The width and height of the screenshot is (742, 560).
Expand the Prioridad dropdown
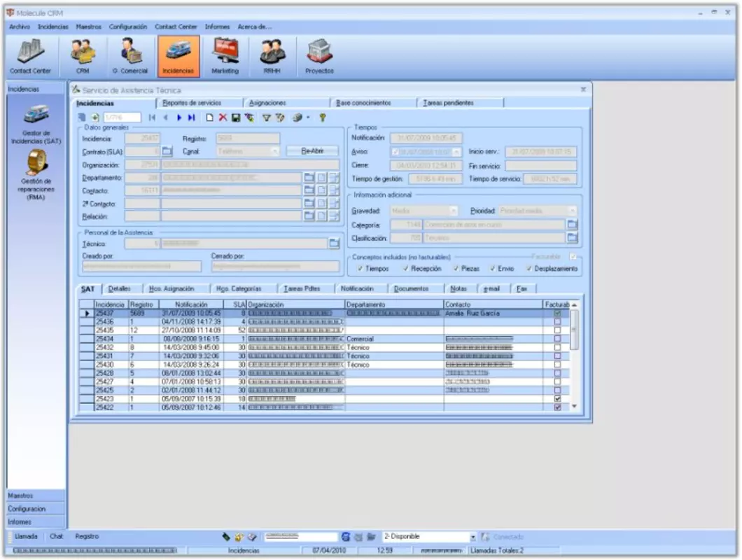pos(572,211)
